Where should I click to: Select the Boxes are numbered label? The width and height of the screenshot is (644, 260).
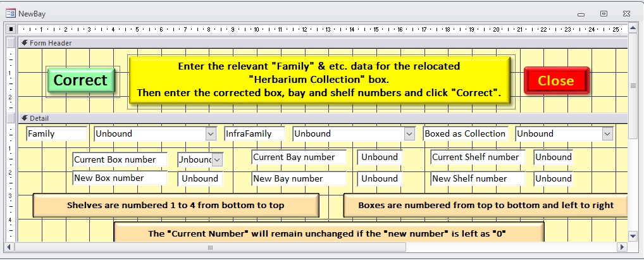tap(485, 206)
